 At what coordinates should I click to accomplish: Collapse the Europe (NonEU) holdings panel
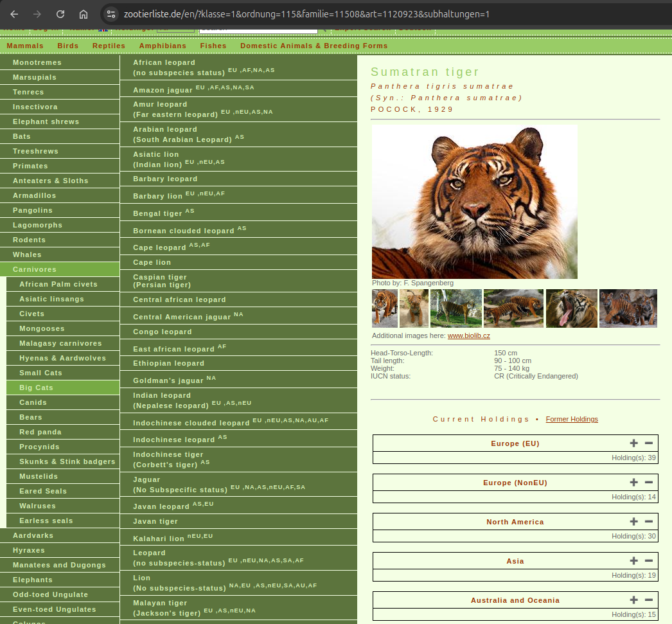649,482
